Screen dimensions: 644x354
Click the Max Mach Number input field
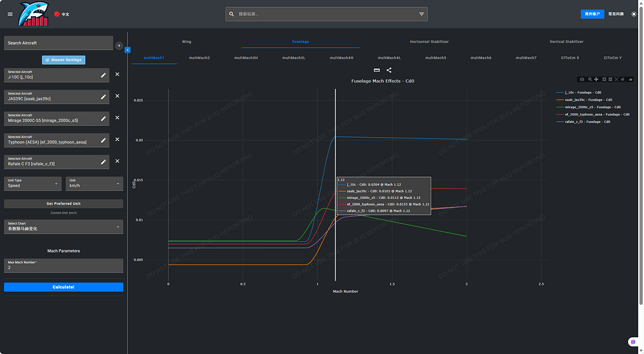click(63, 266)
